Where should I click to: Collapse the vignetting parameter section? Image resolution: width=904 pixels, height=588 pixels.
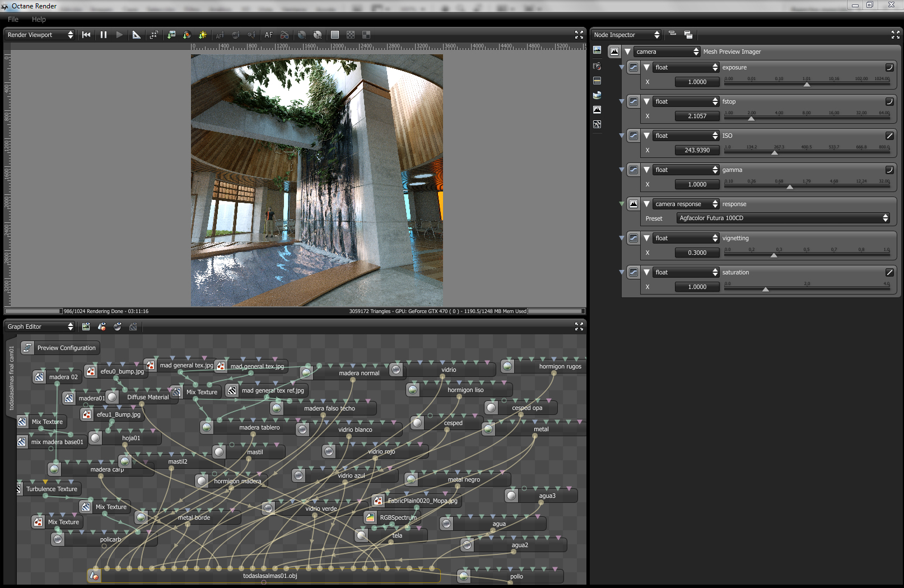[646, 238]
